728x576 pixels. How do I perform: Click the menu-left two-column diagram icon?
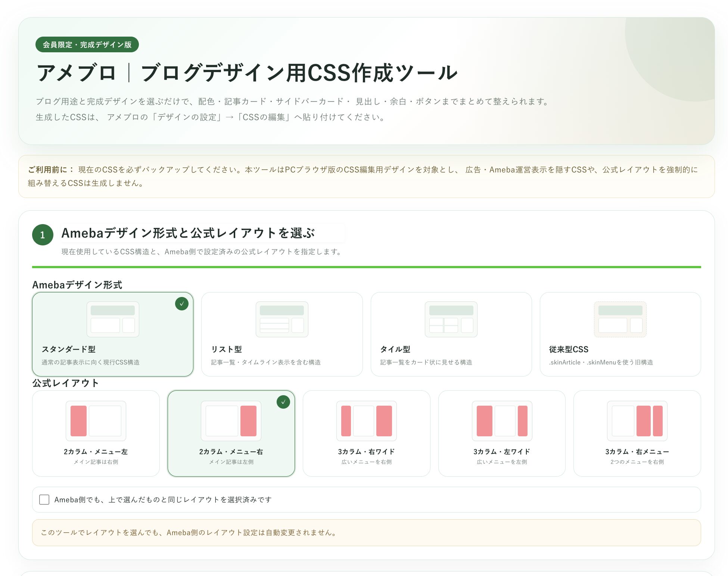pyautogui.click(x=96, y=421)
